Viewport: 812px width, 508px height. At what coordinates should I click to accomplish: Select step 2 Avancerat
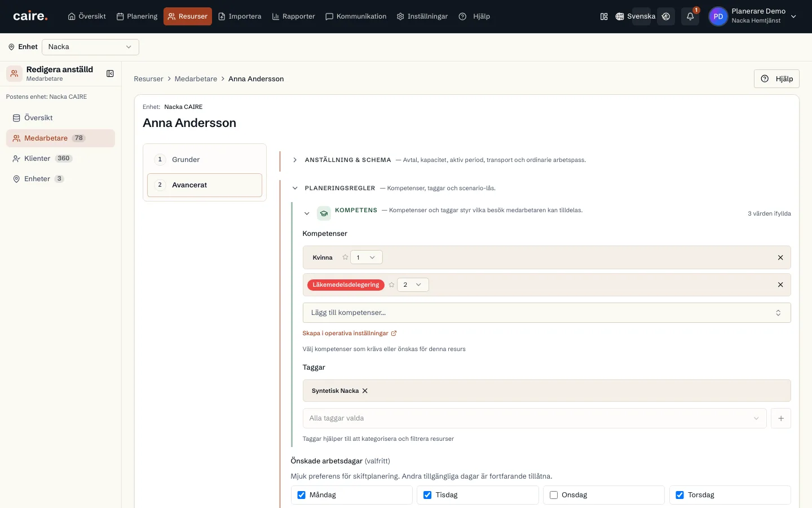(205, 185)
